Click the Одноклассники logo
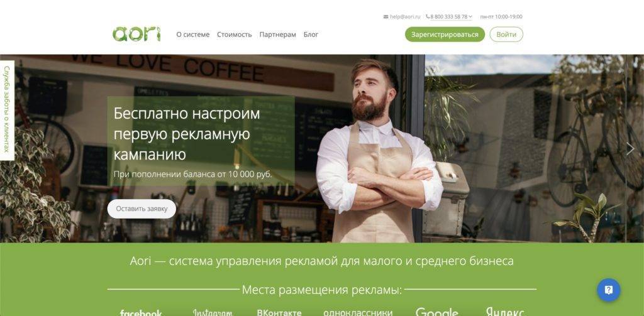Viewport: 644px width, 316px height. 358,313
